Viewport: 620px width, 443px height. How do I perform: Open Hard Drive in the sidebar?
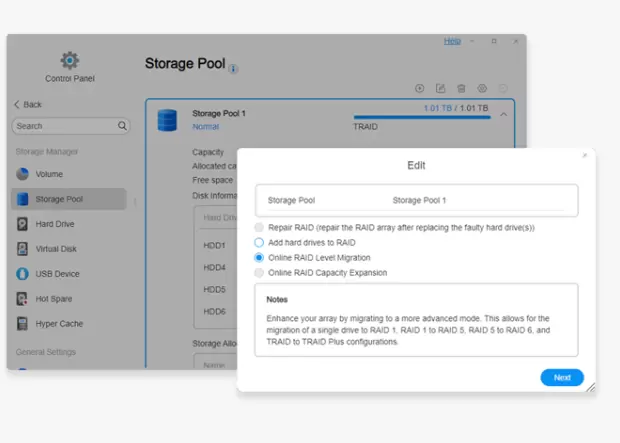[x=55, y=224]
